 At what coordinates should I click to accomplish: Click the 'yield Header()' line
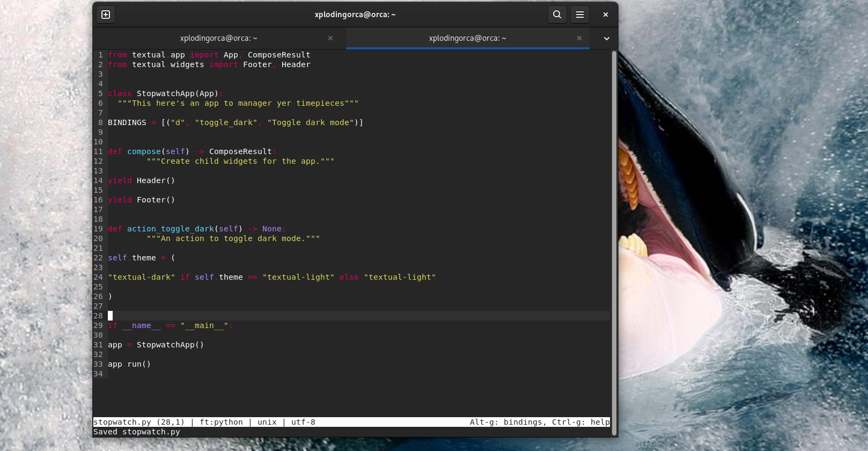142,180
